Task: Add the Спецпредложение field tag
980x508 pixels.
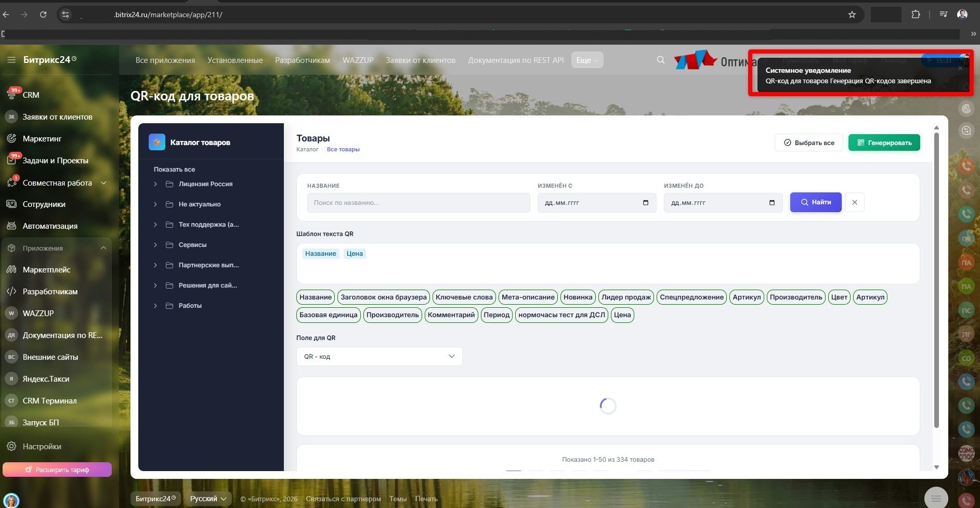Action: (691, 297)
